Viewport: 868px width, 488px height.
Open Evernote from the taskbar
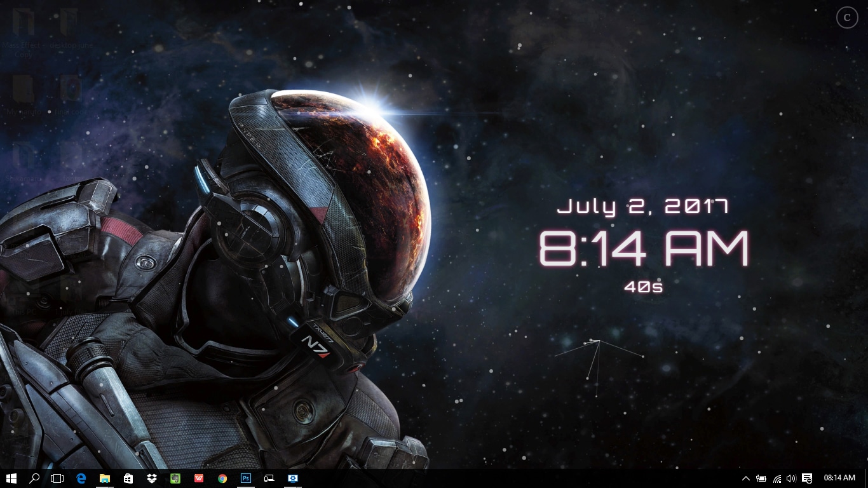(x=175, y=478)
